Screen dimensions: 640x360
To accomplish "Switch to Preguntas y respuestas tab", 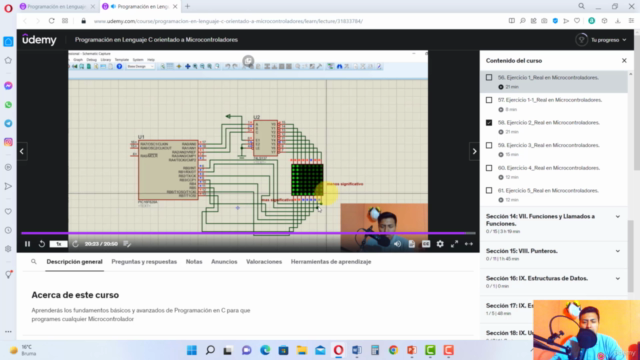I will (x=144, y=262).
